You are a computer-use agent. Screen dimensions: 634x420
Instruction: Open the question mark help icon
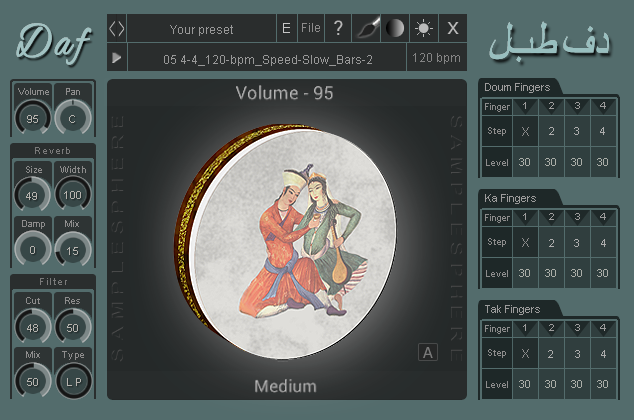pos(338,28)
